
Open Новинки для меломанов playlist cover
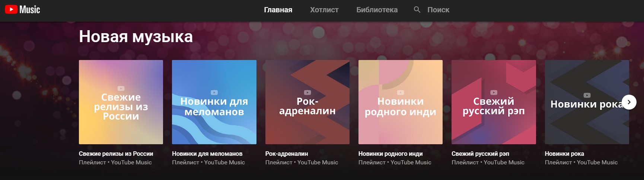pyautogui.click(x=214, y=102)
